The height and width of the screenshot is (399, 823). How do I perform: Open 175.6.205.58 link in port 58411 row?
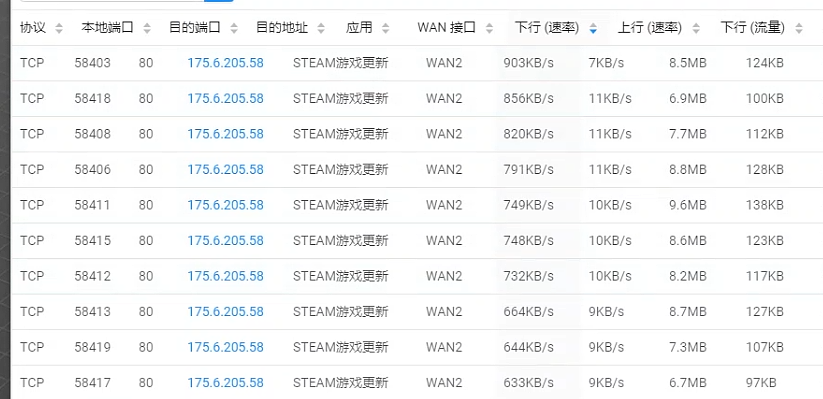(226, 205)
